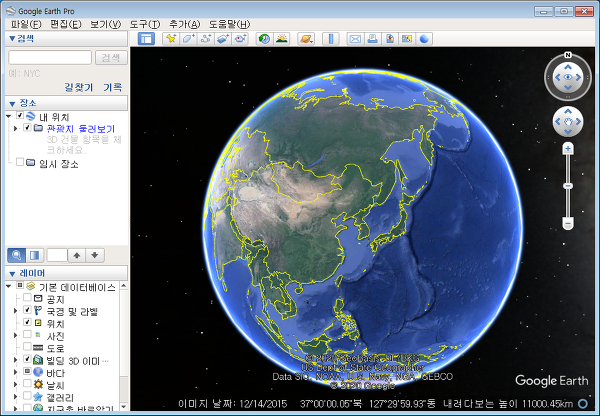Collapse the 레이어 panel
The width and height of the screenshot is (600, 416).
pyautogui.click(x=12, y=274)
